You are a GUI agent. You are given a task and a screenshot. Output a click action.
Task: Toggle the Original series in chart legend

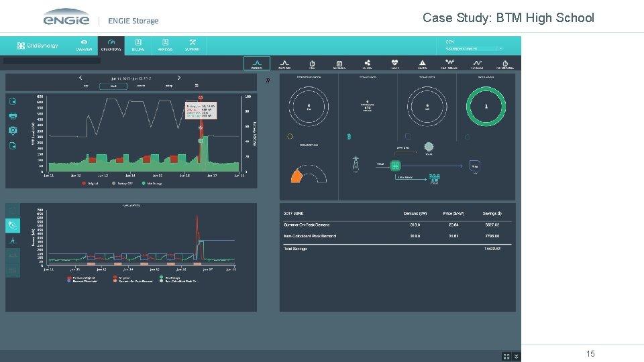[x=91, y=184]
